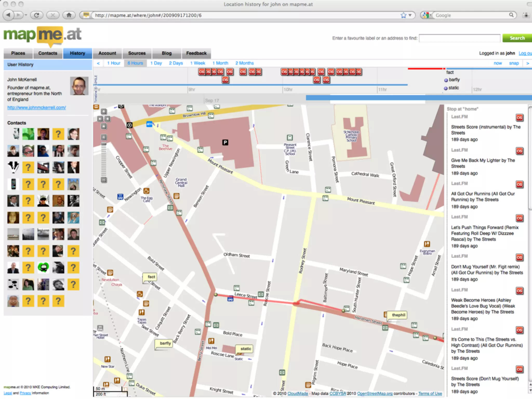Click the parking P icon on map
Viewport: 532px width, 399px height.
click(225, 142)
